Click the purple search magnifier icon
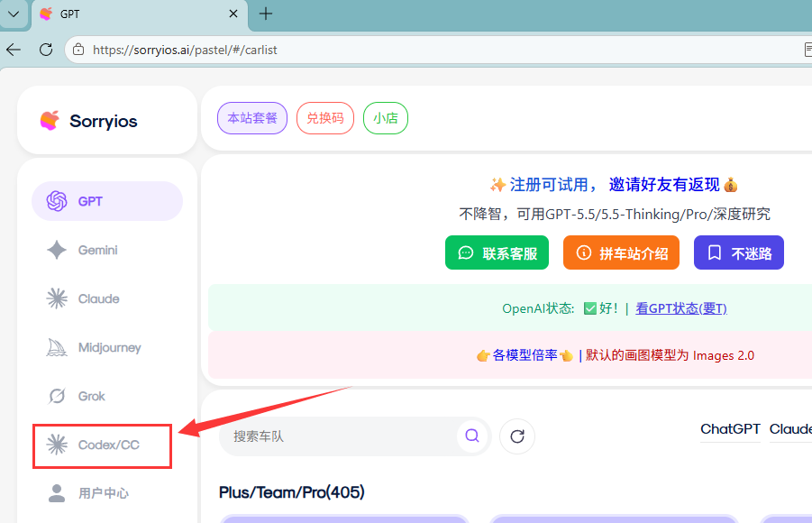The width and height of the screenshot is (812, 523). 472,436
